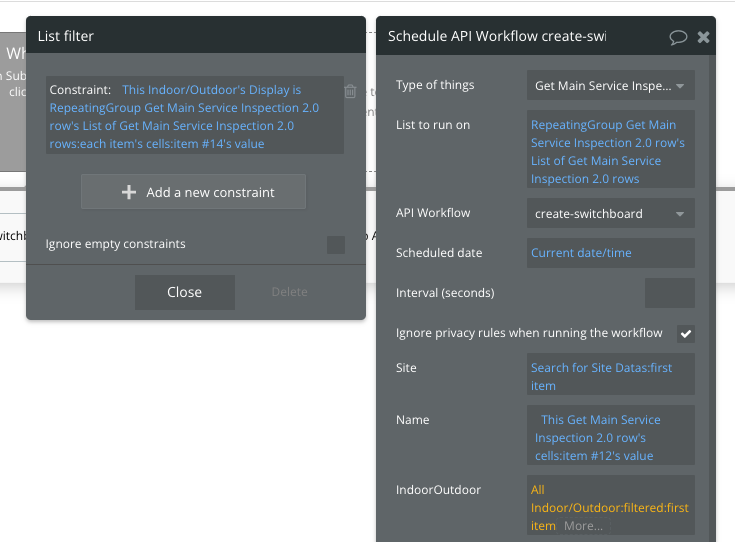Click the Scheduled date Current date/time field
The image size is (735, 542).
tap(610, 253)
